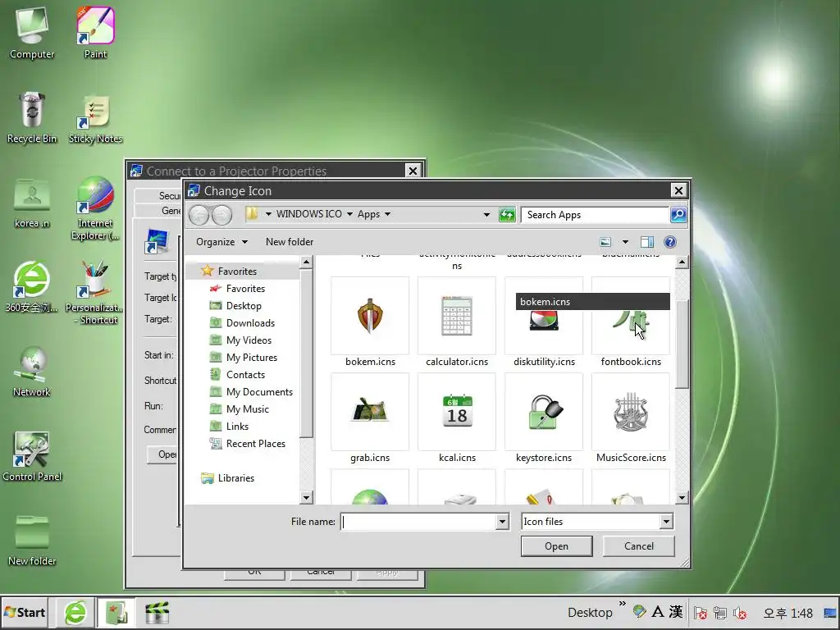Select the Favorites star header in sidebar
This screenshot has height=630, width=840.
pyautogui.click(x=229, y=271)
